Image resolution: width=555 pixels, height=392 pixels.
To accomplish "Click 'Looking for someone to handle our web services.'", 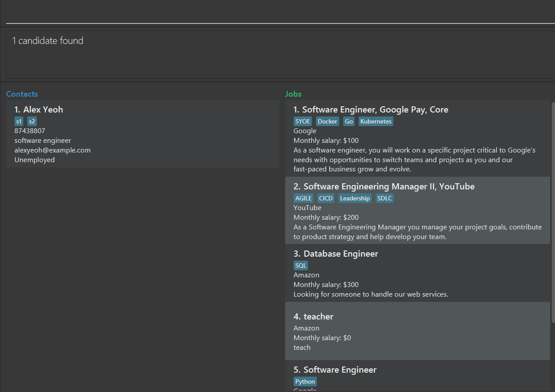I will (371, 294).
